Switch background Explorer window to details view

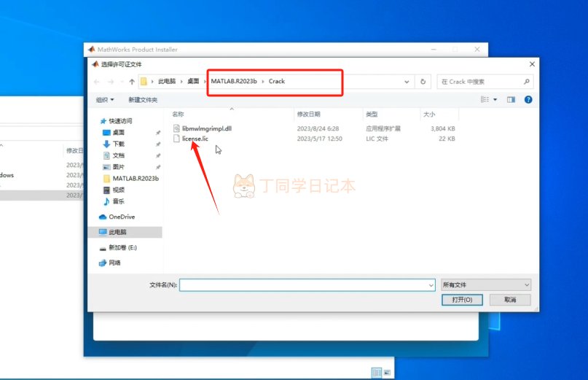pyautogui.click(x=377, y=373)
